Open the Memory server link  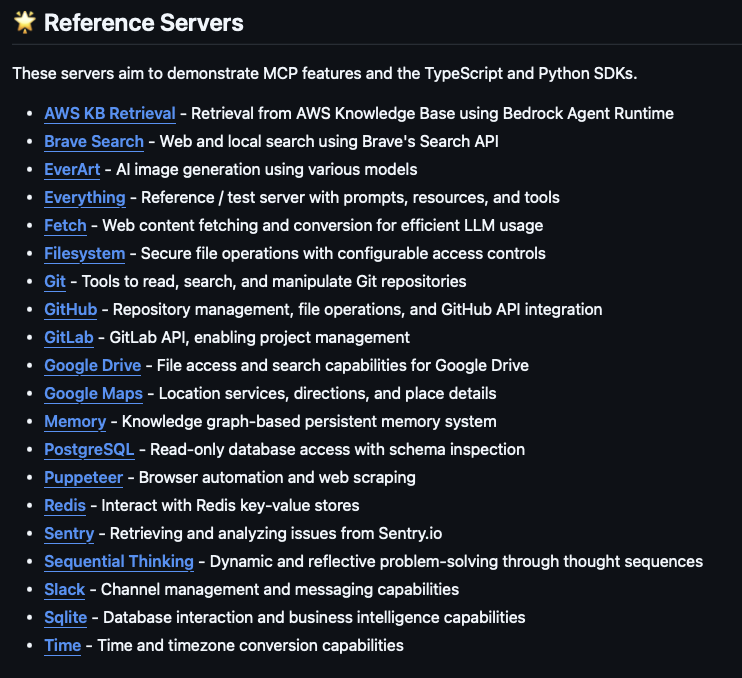[x=75, y=421]
